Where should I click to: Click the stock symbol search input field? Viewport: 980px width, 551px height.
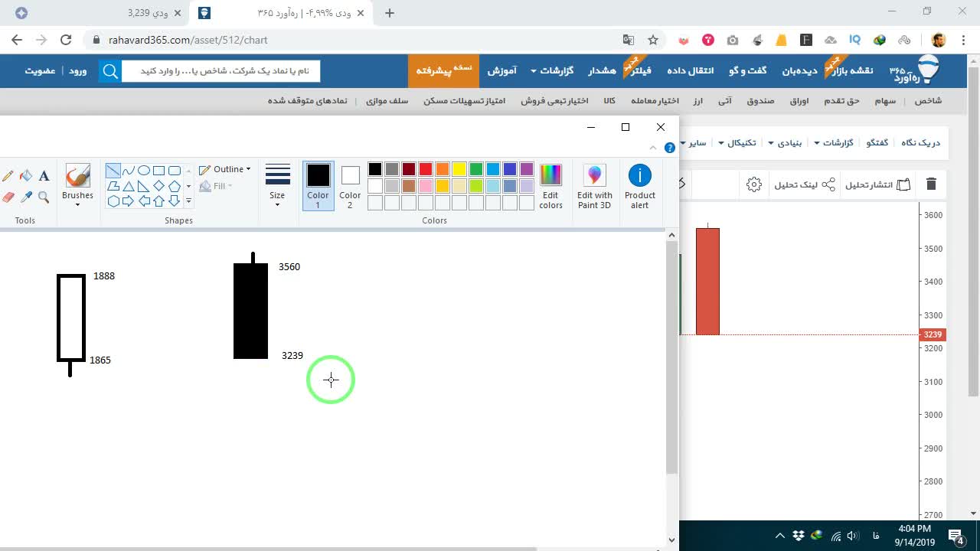[x=220, y=70]
